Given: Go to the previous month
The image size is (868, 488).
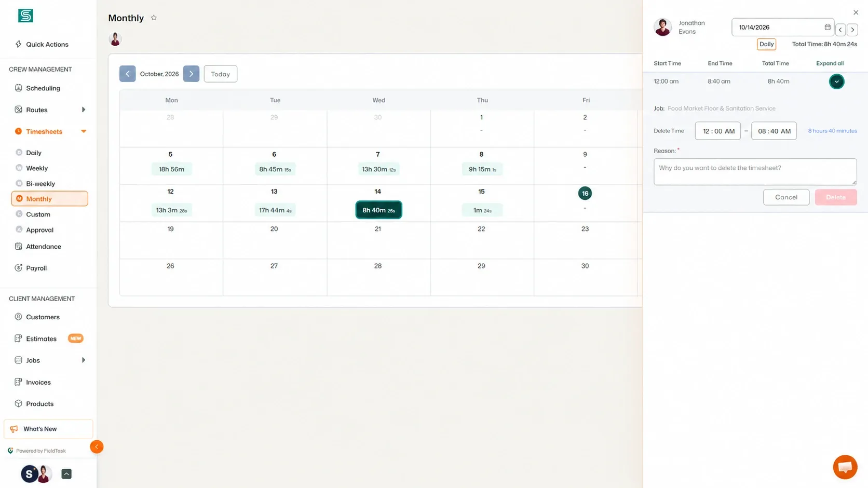Looking at the screenshot, I should (x=127, y=74).
